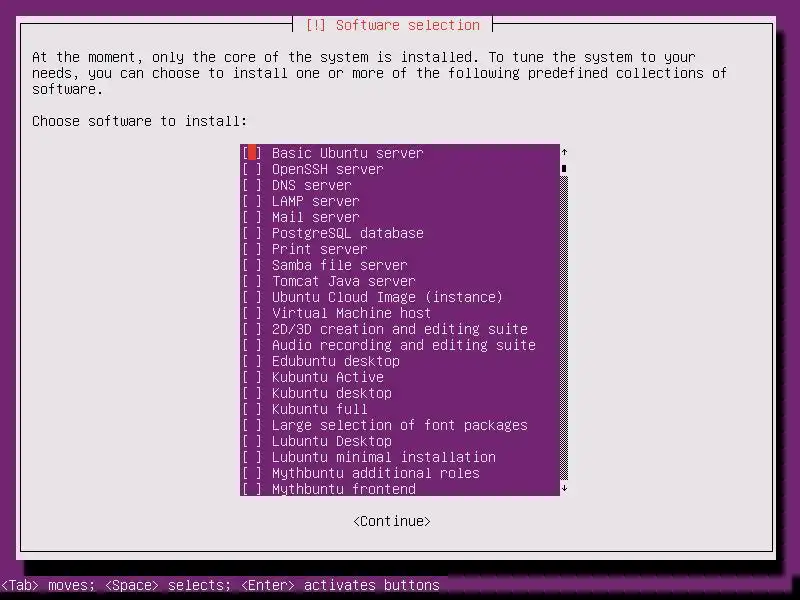Screen dimensions: 800x600
Task: Tick the Lubuntu Desktop checkbox
Action: pyautogui.click(x=252, y=441)
